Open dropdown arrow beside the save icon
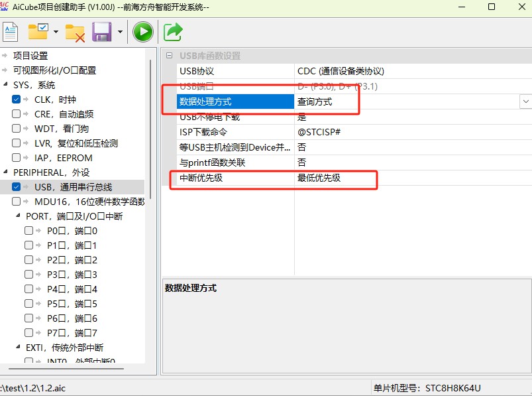This screenshot has height=396, width=532. 120,32
